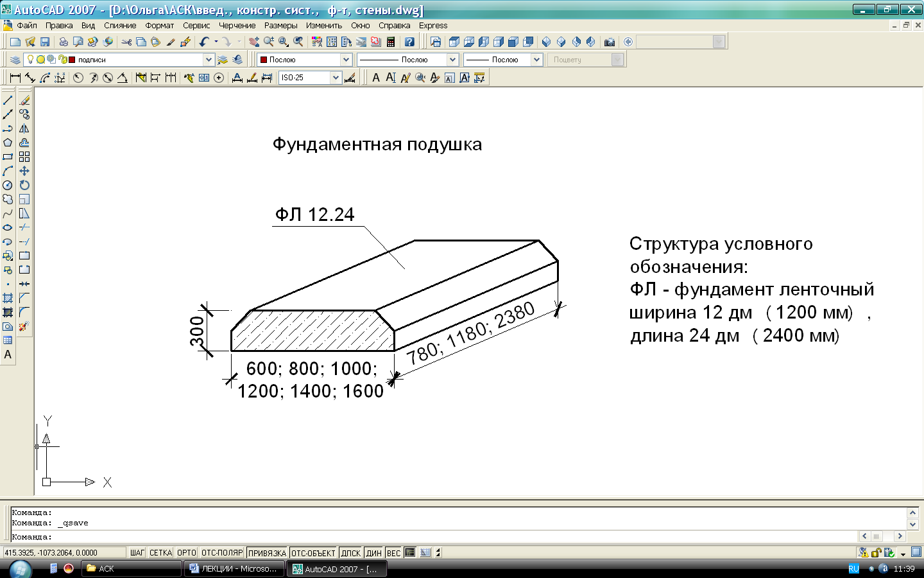Select the Polygon drawing tool
Viewport: 924px width, 578px height.
pos(8,143)
